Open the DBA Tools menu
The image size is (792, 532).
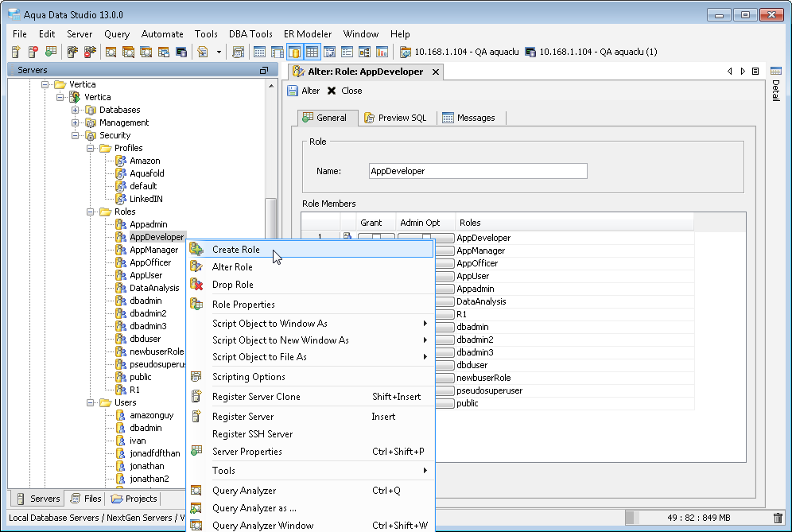click(250, 34)
